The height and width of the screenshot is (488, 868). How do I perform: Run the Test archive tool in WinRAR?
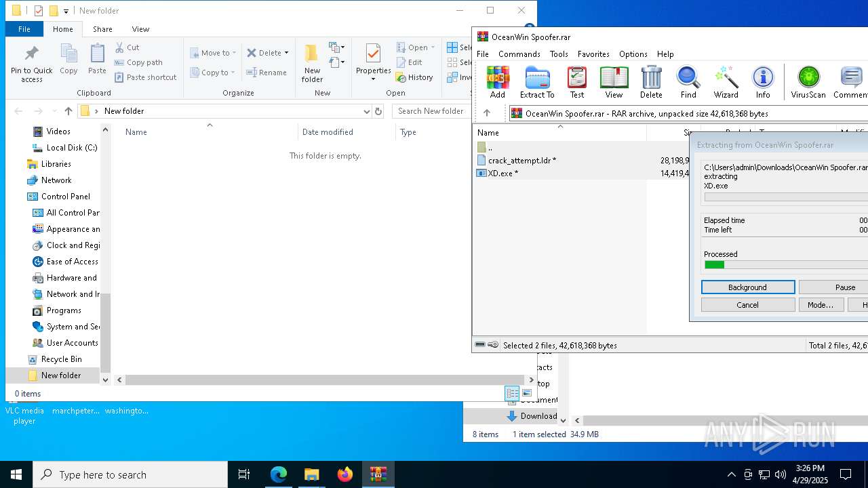click(x=577, y=82)
